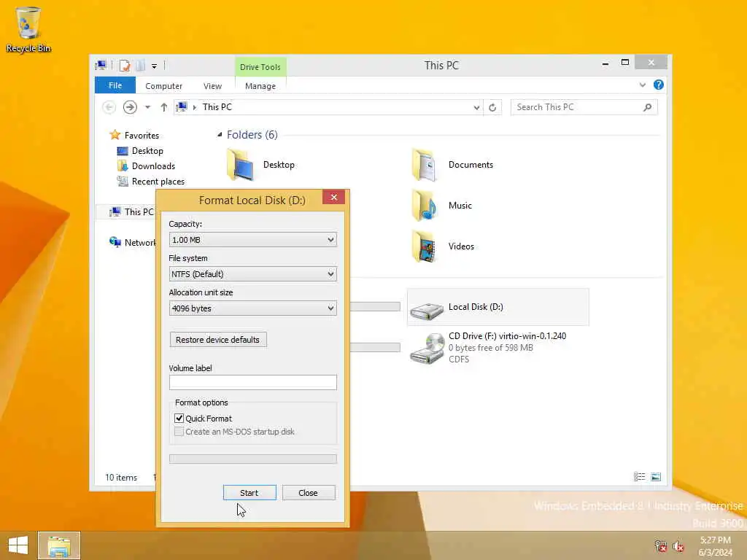Viewport: 747px width, 560px height.
Task: Click Close in Format dialog
Action: click(309, 492)
